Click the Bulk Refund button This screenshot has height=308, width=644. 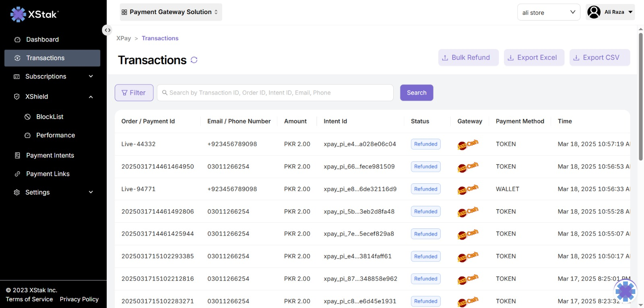click(x=468, y=57)
